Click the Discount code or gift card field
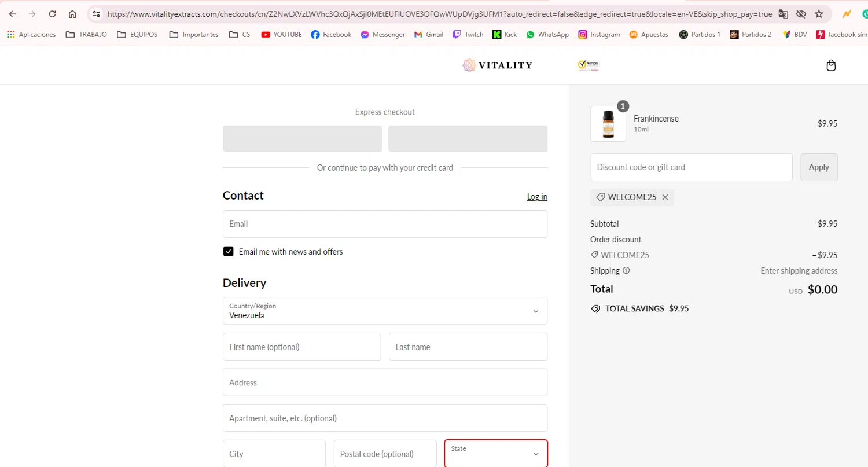868x467 pixels. point(691,167)
